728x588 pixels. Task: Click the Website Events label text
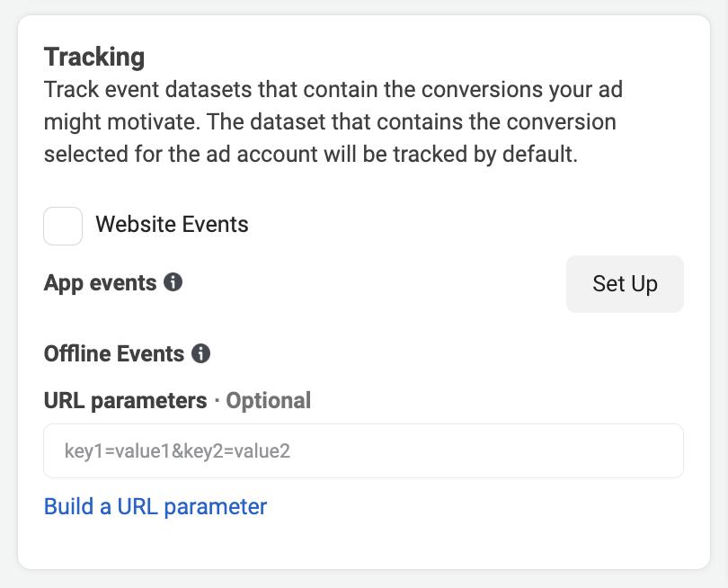coord(172,224)
